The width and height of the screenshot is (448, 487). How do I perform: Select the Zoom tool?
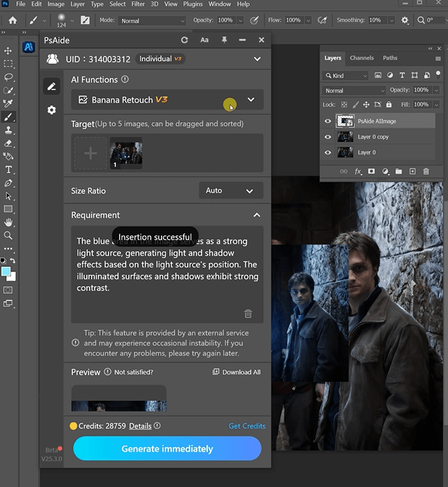[x=8, y=236]
